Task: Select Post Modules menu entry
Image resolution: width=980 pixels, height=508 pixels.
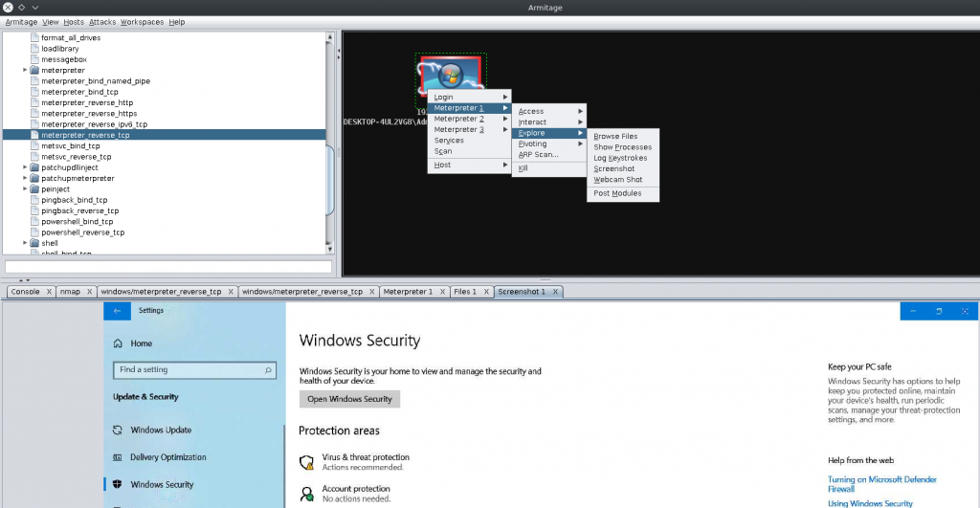Action: (622, 193)
